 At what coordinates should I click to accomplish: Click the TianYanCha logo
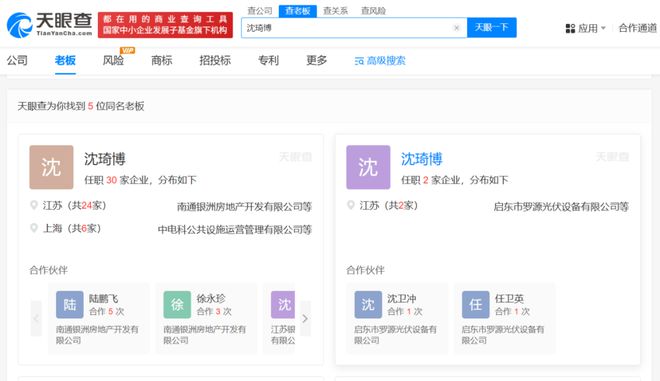(x=50, y=24)
